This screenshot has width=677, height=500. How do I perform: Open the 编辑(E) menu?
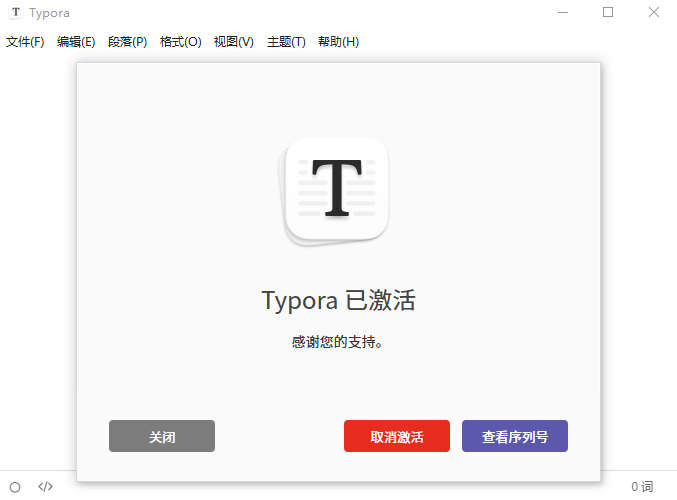coord(76,42)
